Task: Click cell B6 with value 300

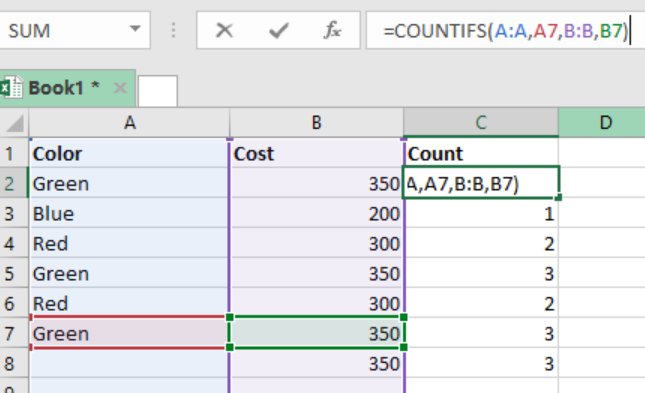Action: (317, 304)
